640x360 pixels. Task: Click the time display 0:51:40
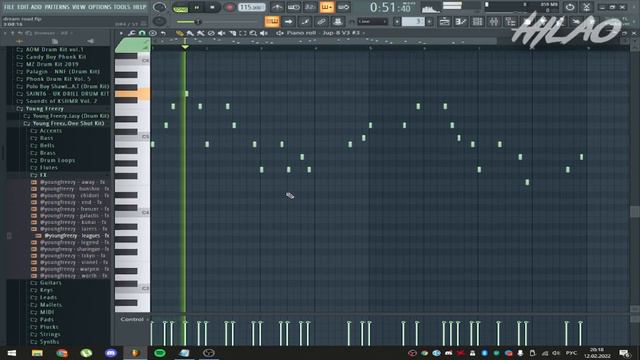point(390,7)
